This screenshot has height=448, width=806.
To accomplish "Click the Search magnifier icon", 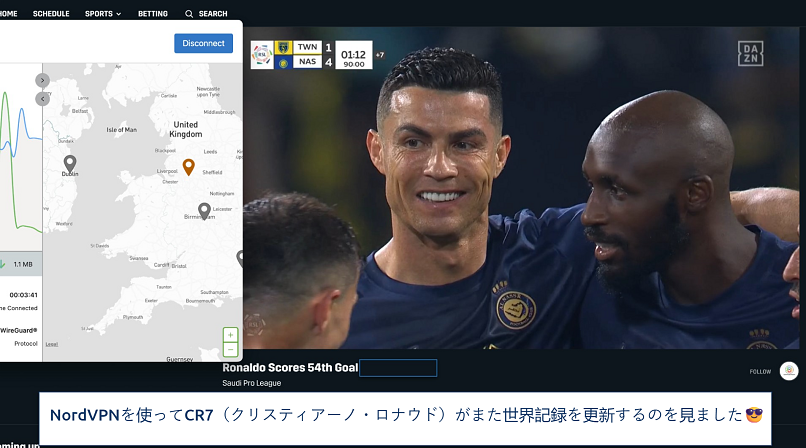I will click(189, 14).
